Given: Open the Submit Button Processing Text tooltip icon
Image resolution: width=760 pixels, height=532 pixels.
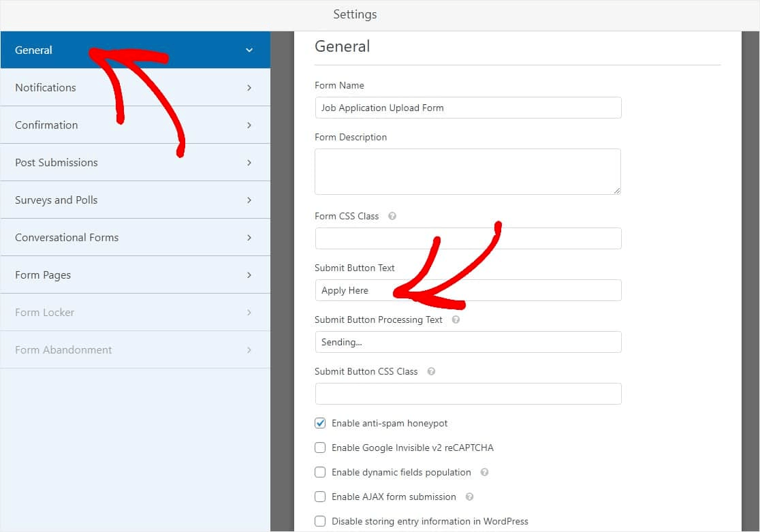Looking at the screenshot, I should pyautogui.click(x=455, y=319).
